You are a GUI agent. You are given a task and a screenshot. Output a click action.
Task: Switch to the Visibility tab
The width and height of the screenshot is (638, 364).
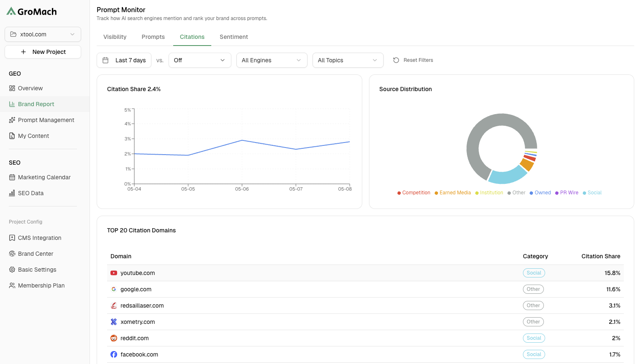coord(115,37)
